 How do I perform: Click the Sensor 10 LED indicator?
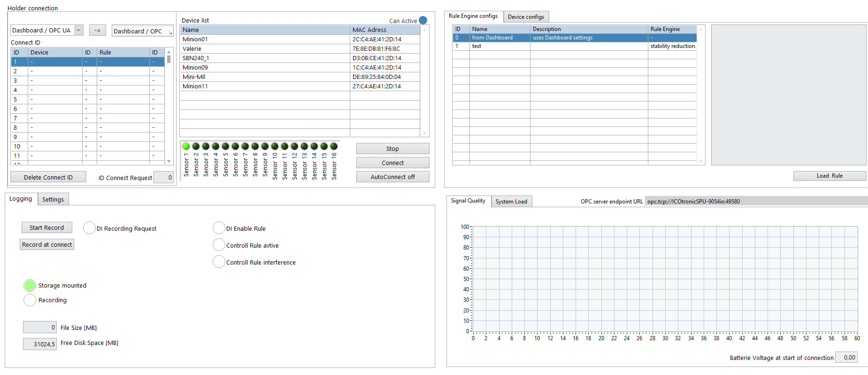[275, 146]
